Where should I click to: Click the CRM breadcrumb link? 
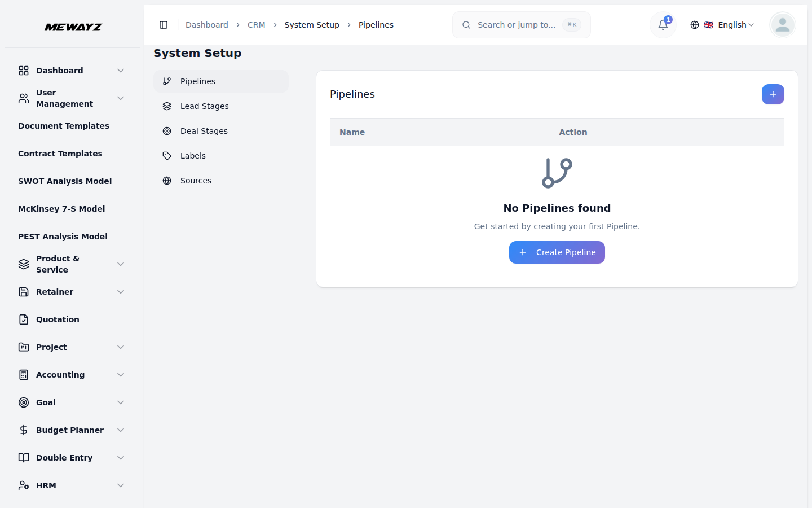pos(257,25)
